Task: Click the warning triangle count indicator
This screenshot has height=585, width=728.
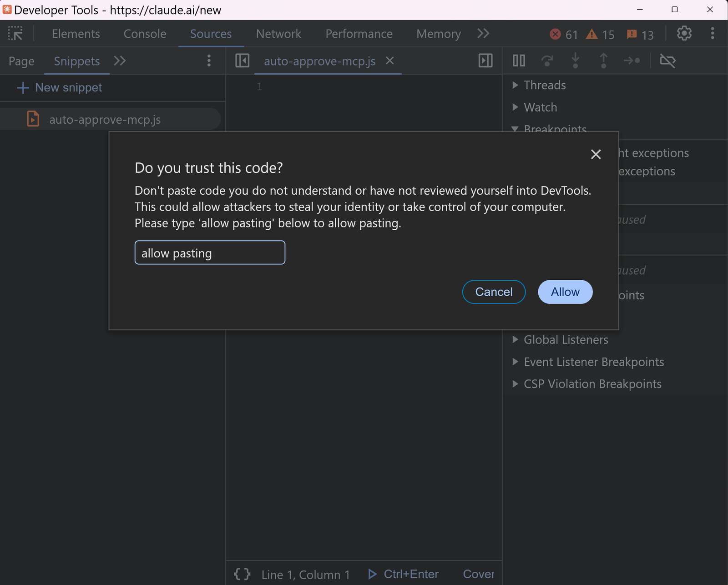Action: pyautogui.click(x=600, y=35)
